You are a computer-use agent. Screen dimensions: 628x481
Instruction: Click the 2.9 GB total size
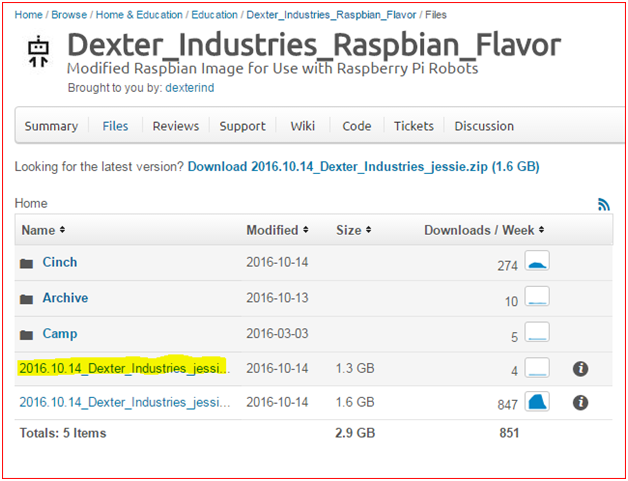coord(355,433)
